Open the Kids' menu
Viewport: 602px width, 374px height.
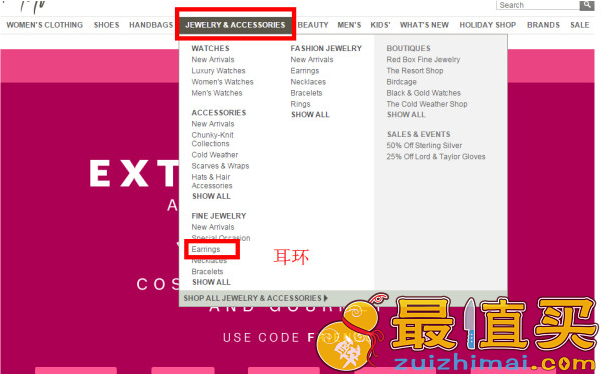pyautogui.click(x=380, y=25)
